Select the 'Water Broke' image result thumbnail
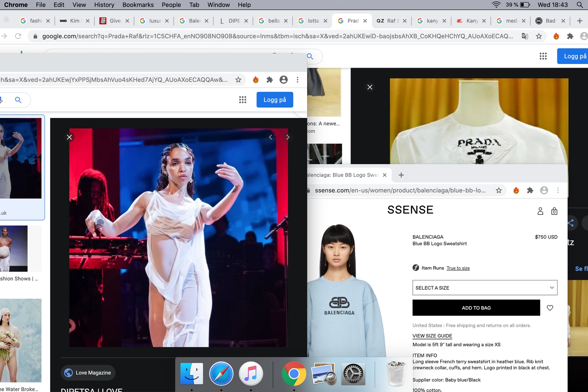The height and width of the screenshot is (392, 588). [x=21, y=340]
